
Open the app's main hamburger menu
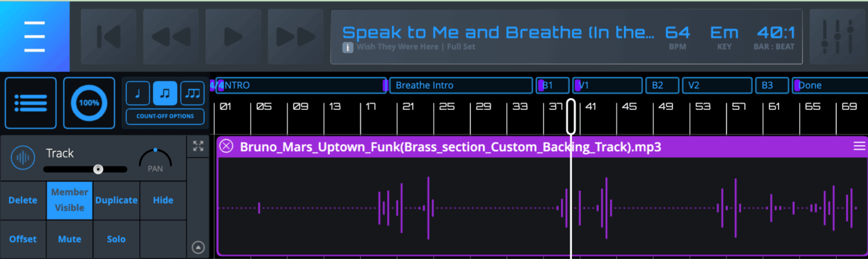(x=34, y=36)
